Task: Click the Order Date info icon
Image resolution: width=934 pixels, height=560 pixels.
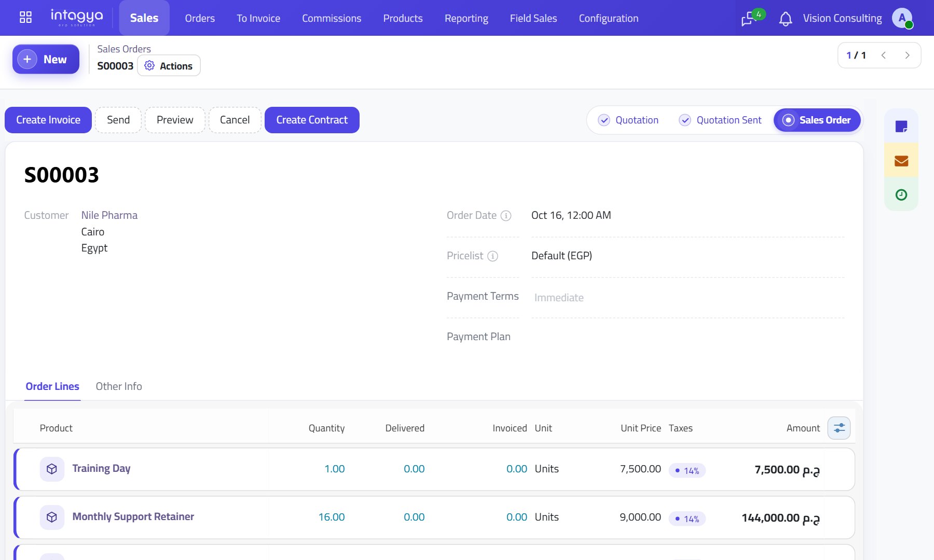Action: [x=506, y=216]
